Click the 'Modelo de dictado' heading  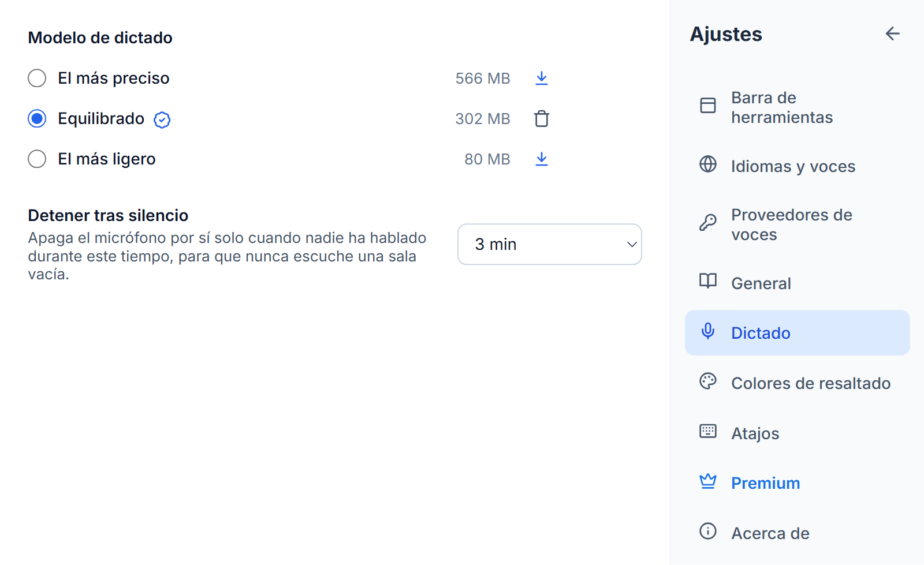coord(100,38)
